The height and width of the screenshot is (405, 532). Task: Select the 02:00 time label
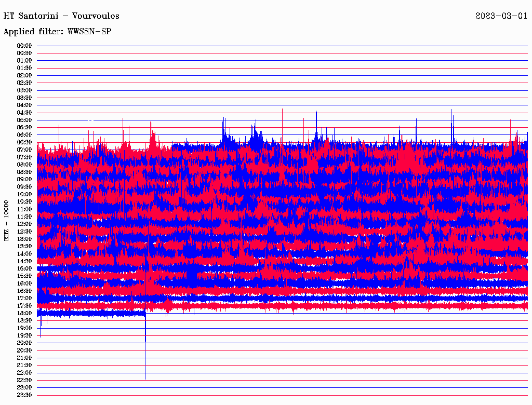click(24, 75)
